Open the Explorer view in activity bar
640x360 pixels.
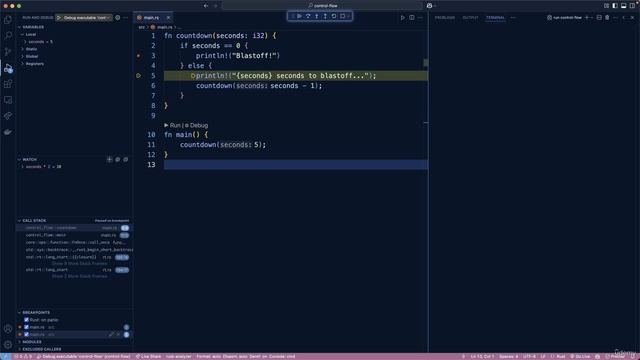click(x=8, y=20)
